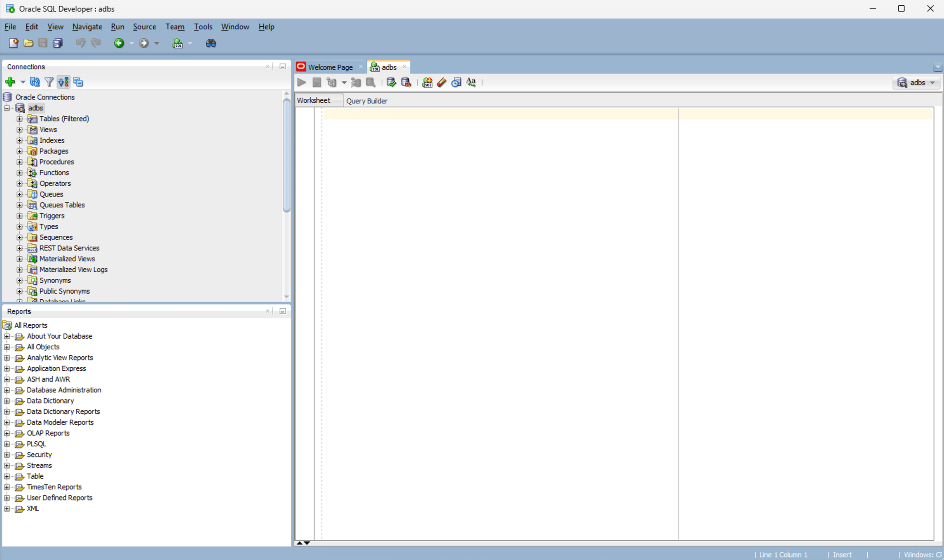
Task: Select the All Reports root node
Action: 31,325
